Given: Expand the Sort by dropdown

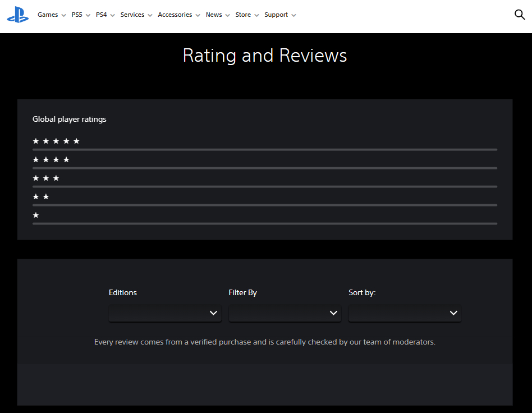Looking at the screenshot, I should click(405, 313).
